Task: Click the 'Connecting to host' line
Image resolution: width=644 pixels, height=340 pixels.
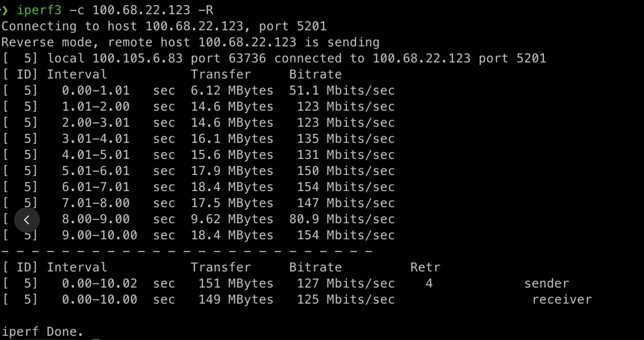Action: coord(164,26)
